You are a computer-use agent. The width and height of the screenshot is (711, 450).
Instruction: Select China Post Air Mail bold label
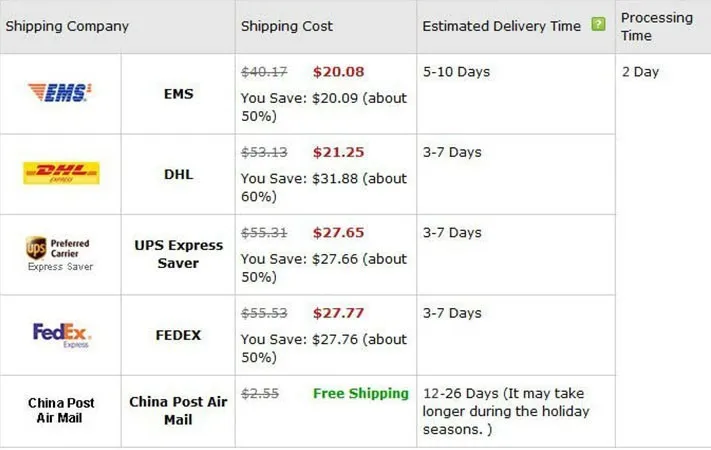pyautogui.click(x=178, y=411)
